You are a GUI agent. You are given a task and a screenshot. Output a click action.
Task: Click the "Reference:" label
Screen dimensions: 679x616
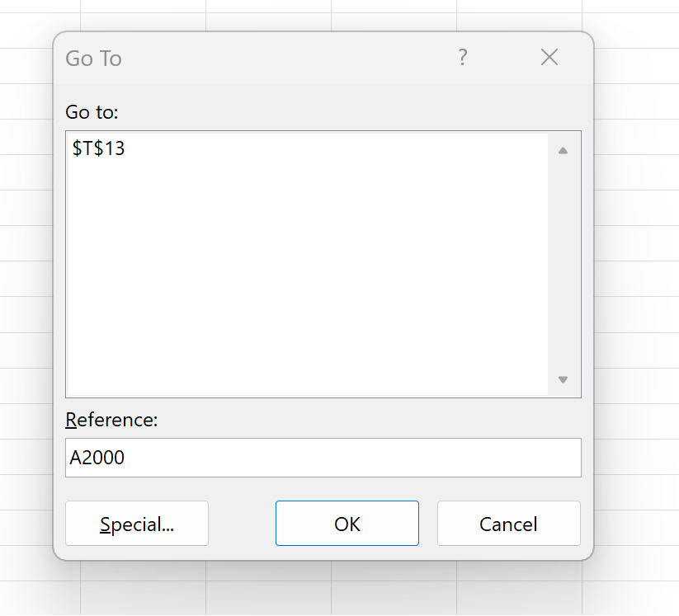coord(111,420)
